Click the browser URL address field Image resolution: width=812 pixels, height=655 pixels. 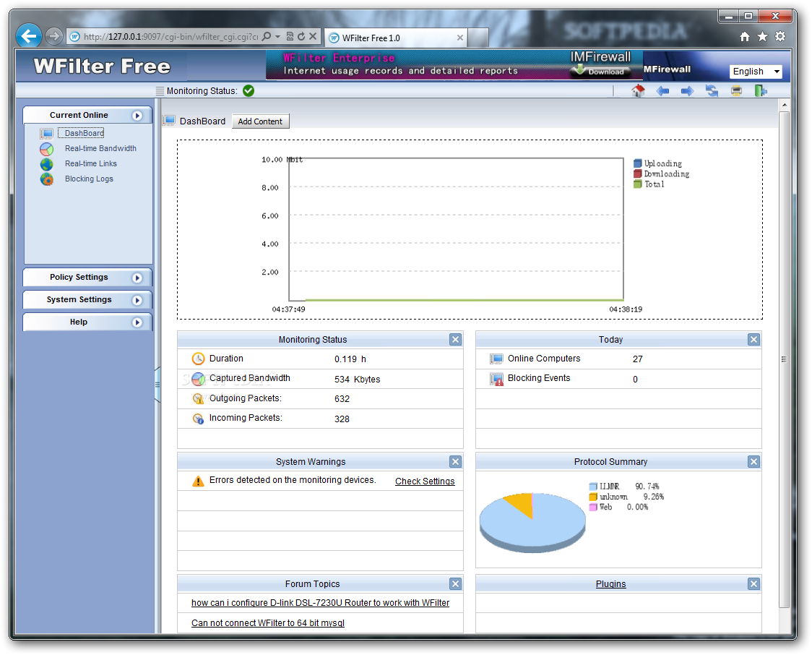(x=170, y=37)
